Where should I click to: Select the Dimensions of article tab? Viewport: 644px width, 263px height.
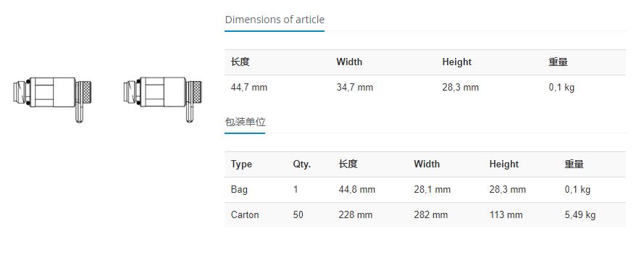(275, 20)
